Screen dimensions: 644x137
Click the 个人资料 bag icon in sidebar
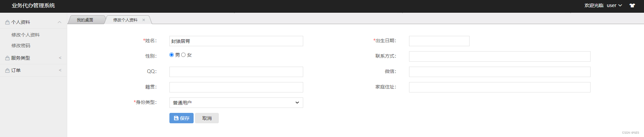coord(7,22)
